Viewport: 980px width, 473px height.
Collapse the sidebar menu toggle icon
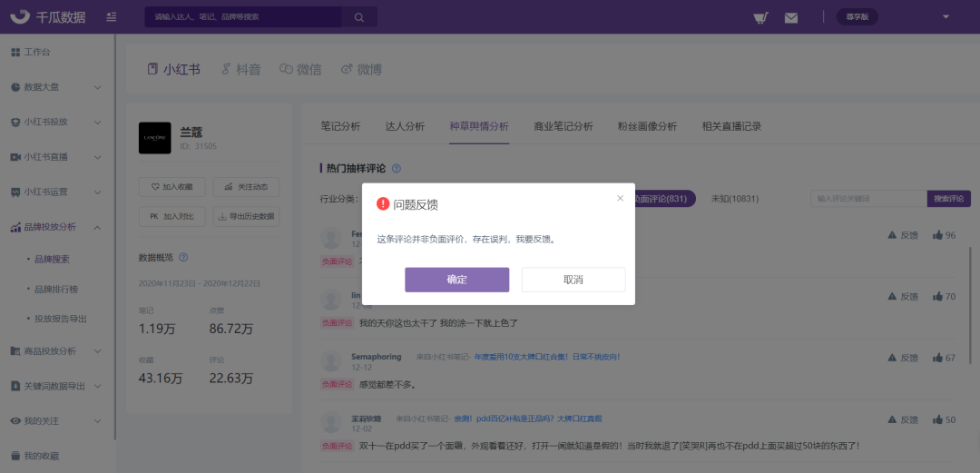click(x=112, y=17)
